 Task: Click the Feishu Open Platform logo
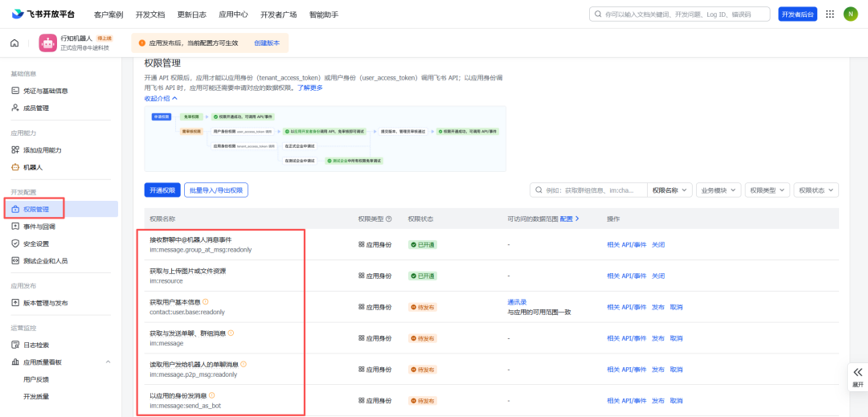click(x=43, y=14)
